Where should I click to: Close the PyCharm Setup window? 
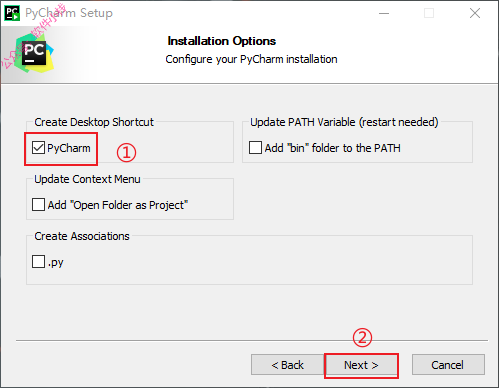[x=475, y=13]
